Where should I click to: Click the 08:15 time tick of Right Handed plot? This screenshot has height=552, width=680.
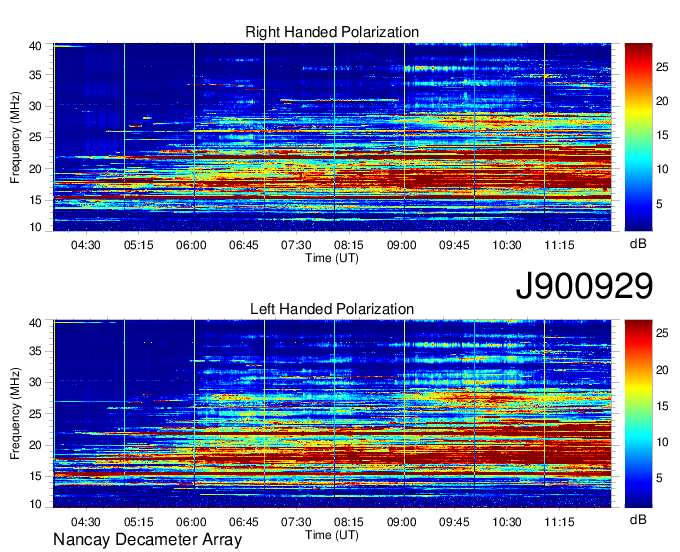tap(349, 245)
